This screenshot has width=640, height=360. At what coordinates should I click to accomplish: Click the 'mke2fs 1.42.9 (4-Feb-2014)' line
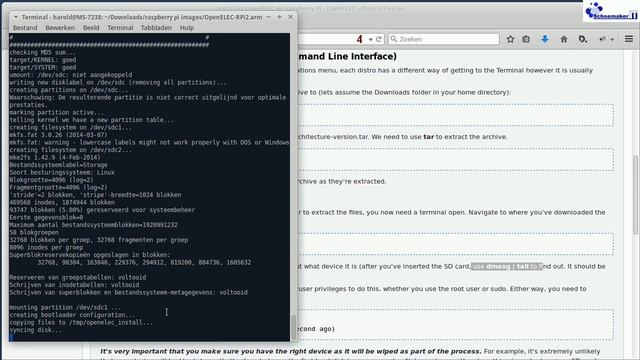coord(55,157)
